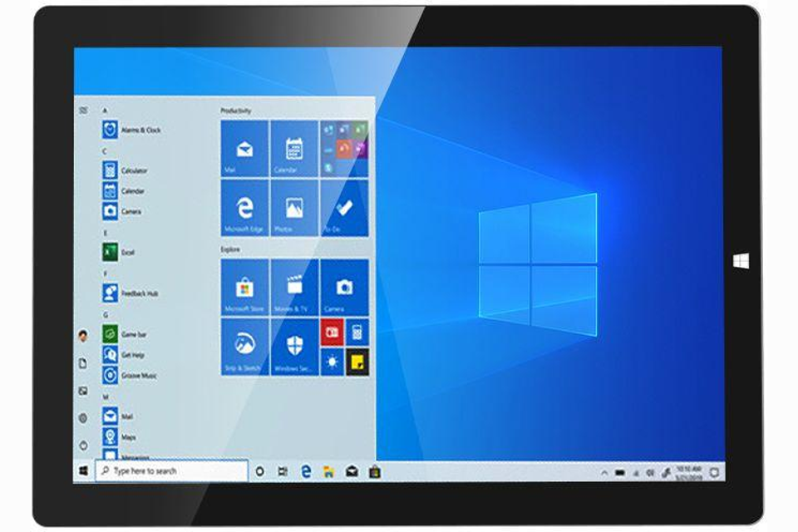
Task: Open Mail in the alphabetical app list
Action: pyautogui.click(x=118, y=416)
